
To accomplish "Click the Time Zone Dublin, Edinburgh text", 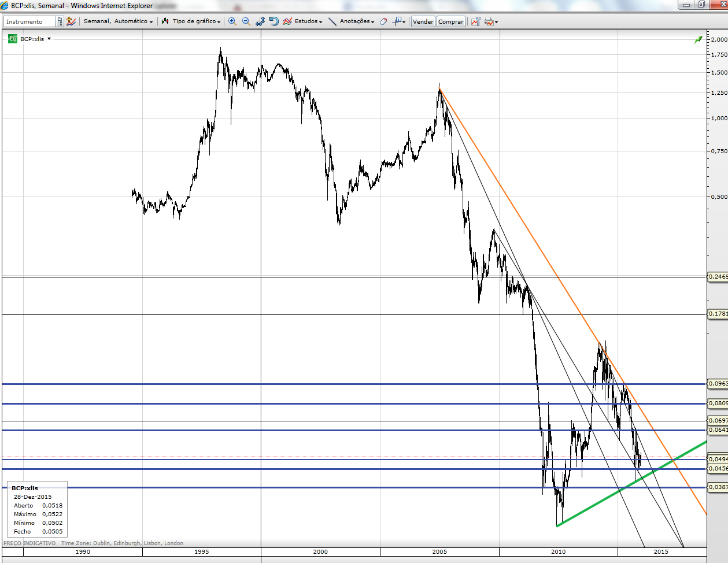I will [122, 543].
